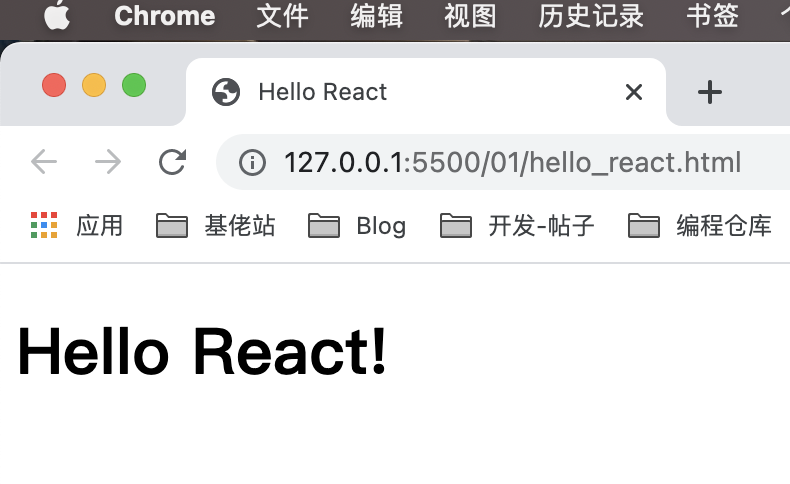Select the Hello React tab
This screenshot has height=484, width=790.
tap(426, 92)
